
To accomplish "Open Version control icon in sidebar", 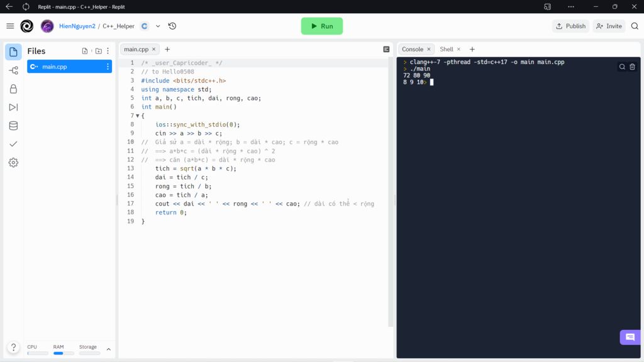I will [x=13, y=70].
